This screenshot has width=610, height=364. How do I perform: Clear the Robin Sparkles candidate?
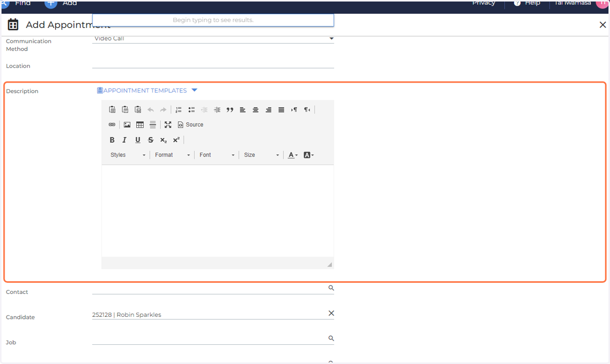point(331,313)
